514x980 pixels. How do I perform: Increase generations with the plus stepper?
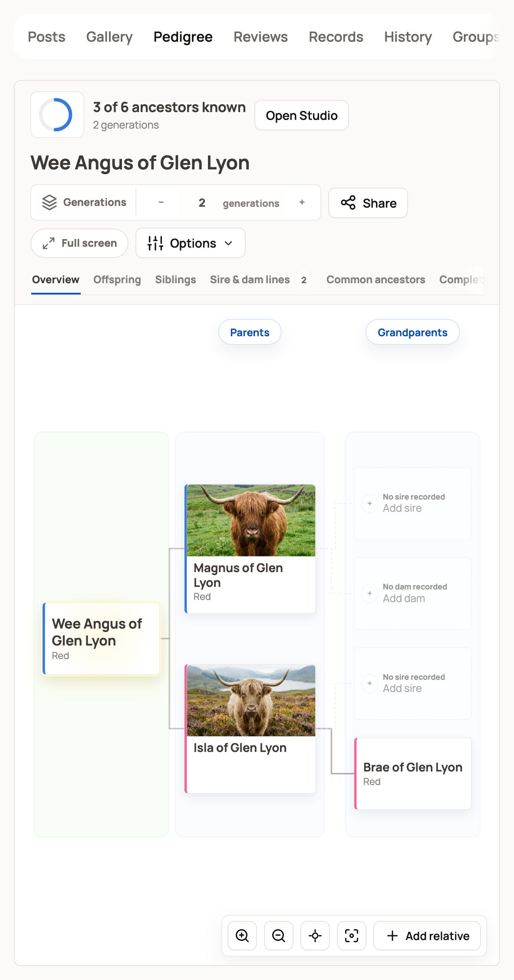[302, 202]
